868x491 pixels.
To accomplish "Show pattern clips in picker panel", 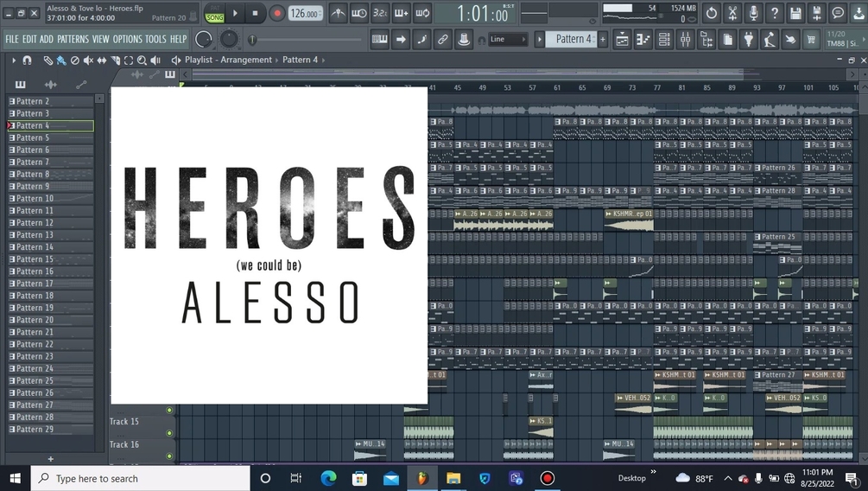I will pyautogui.click(x=21, y=84).
